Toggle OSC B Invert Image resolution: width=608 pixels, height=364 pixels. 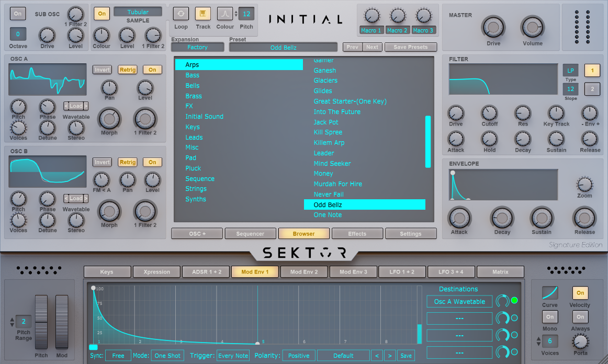[x=102, y=162]
